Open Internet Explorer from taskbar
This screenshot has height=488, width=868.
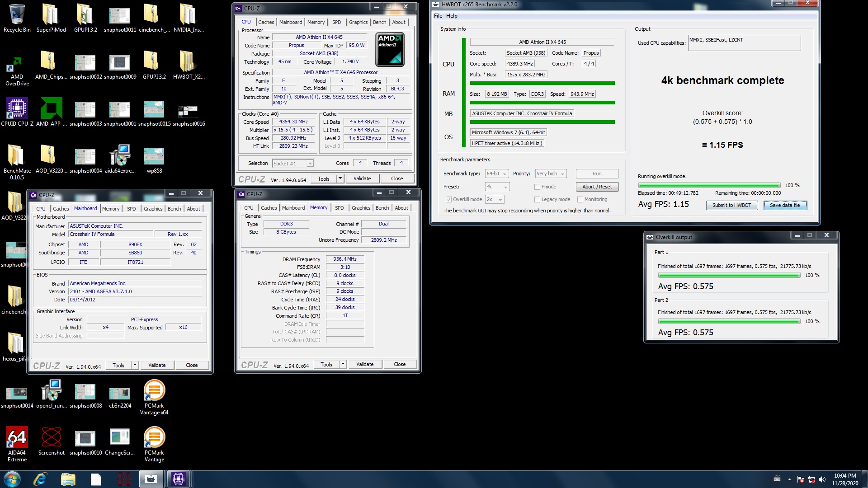click(x=40, y=479)
